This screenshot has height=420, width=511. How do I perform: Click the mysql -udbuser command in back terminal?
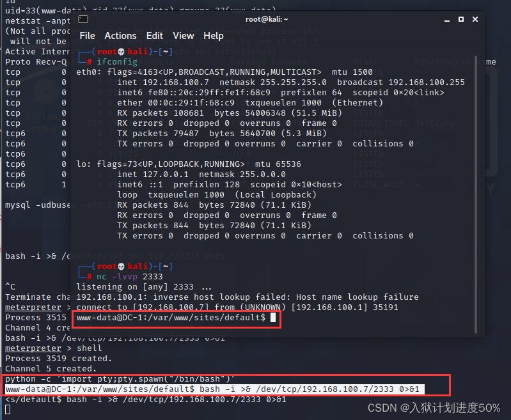coord(38,205)
